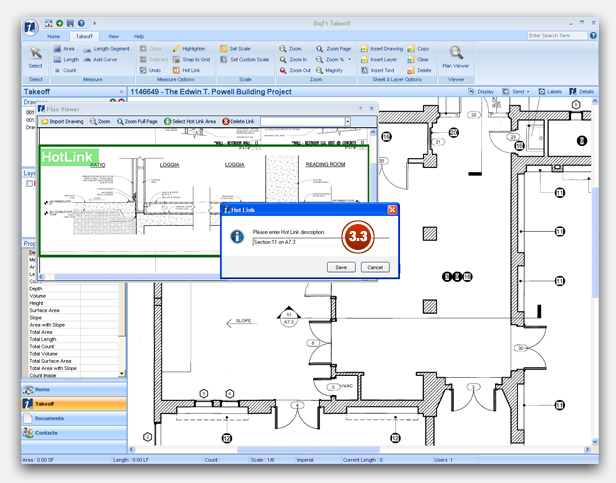Close the Hot Link dialog
616x483 pixels.
(x=392, y=210)
